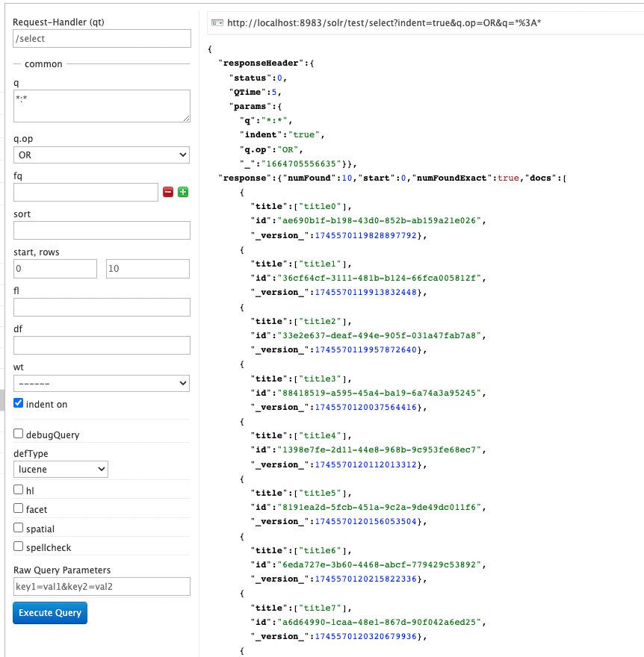Click the fl field list input
Screen dimensions: 644x657
102,307
